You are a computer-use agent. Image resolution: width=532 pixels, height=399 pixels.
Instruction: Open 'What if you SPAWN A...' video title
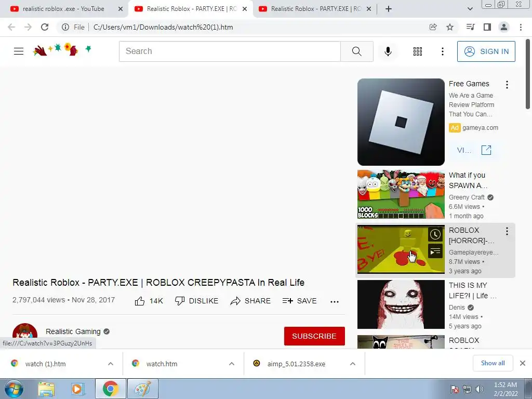pos(468,180)
